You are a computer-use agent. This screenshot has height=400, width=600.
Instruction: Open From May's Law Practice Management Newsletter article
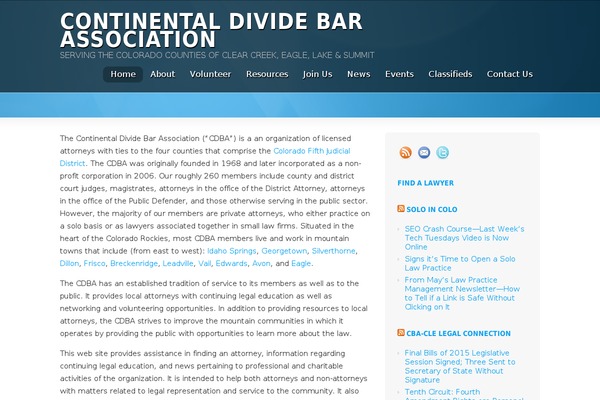coord(462,293)
